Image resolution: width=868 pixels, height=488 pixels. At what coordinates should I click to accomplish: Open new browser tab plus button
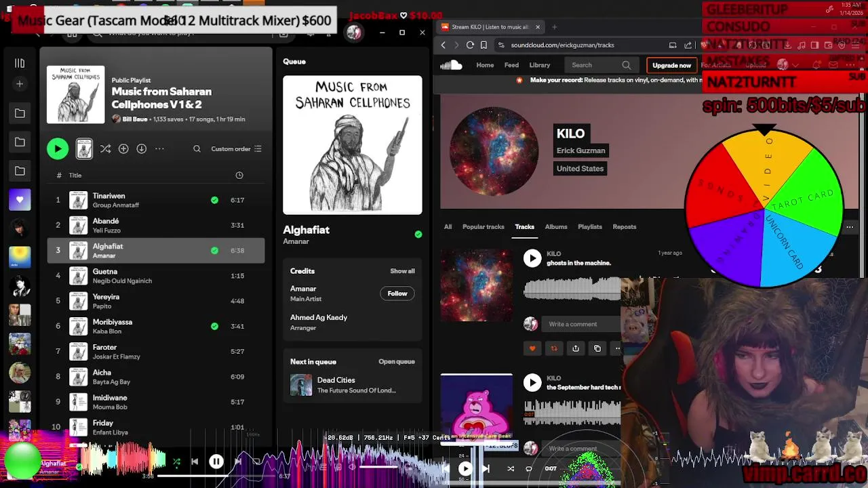[x=554, y=27]
